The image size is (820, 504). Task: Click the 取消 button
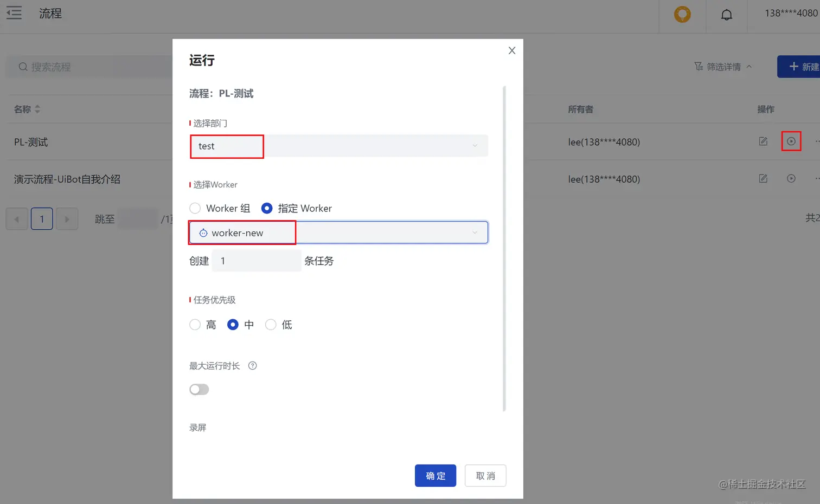point(485,476)
